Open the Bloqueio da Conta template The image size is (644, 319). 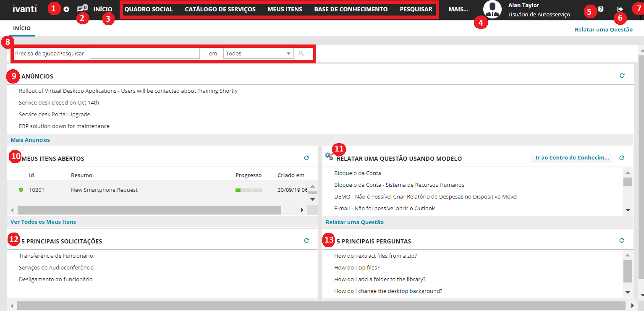click(357, 173)
